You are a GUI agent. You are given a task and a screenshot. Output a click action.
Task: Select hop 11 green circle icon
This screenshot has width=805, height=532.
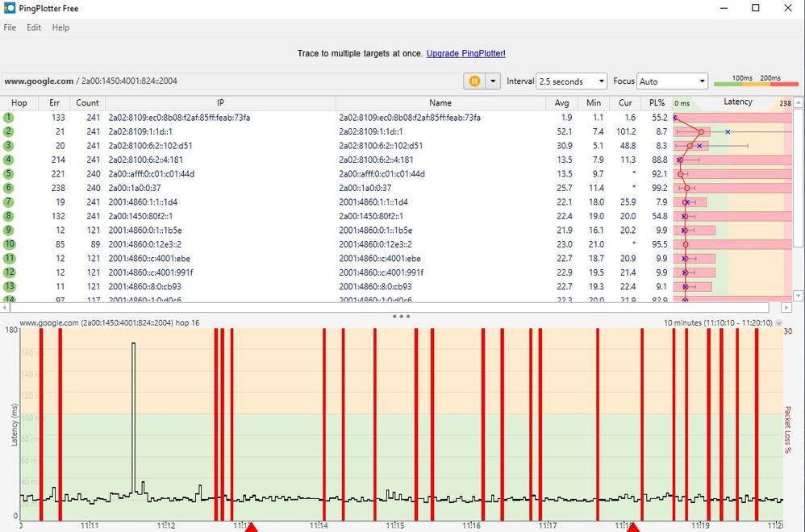(9, 258)
